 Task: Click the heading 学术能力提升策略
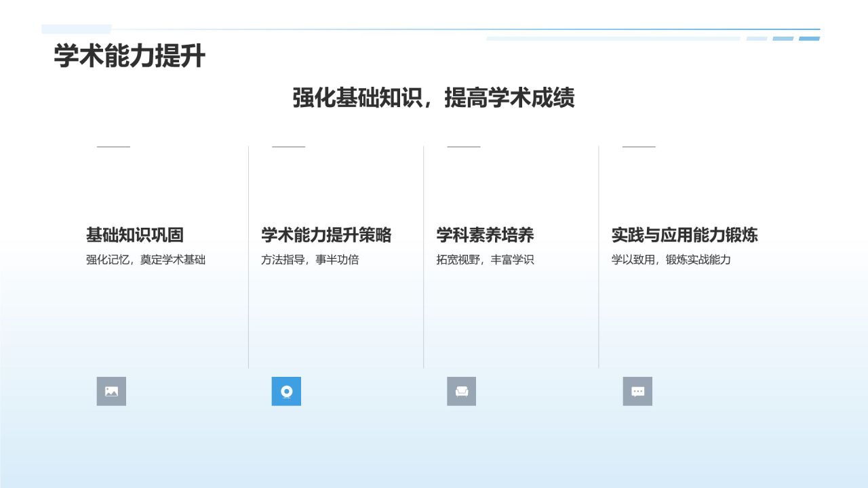[326, 235]
